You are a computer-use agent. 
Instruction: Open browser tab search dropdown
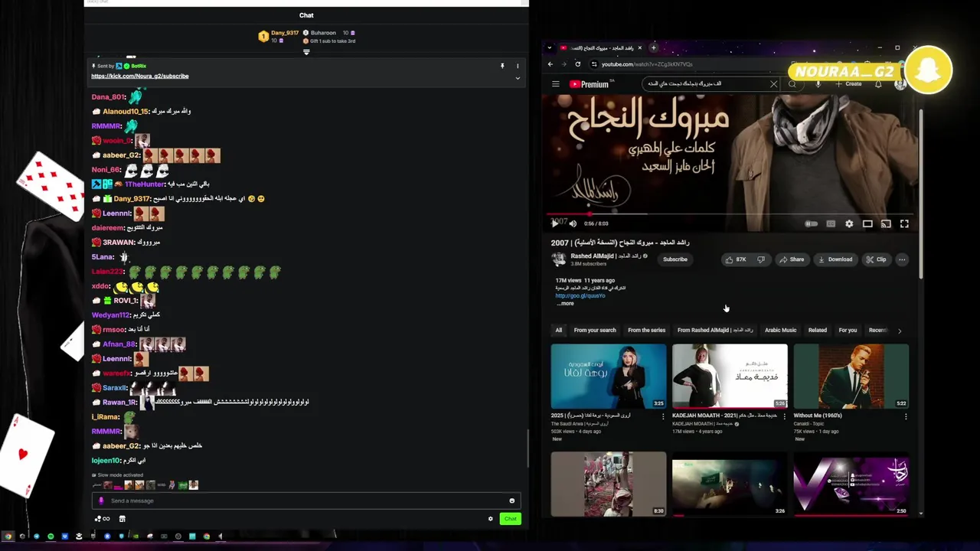pos(550,48)
